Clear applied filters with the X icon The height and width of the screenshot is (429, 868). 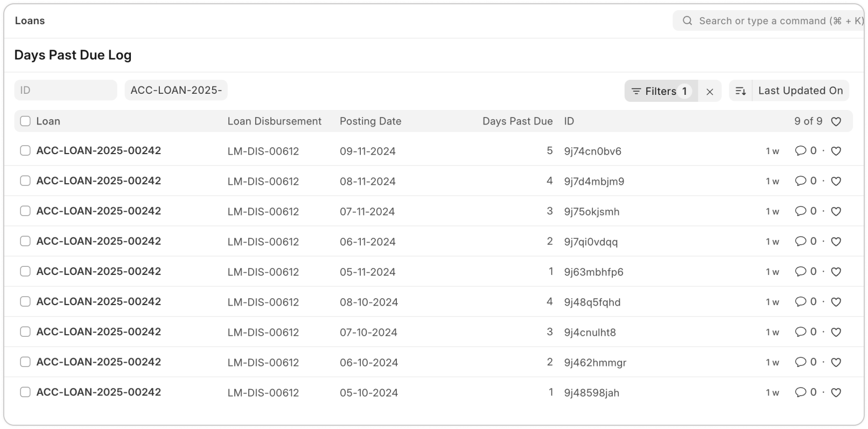pos(710,92)
